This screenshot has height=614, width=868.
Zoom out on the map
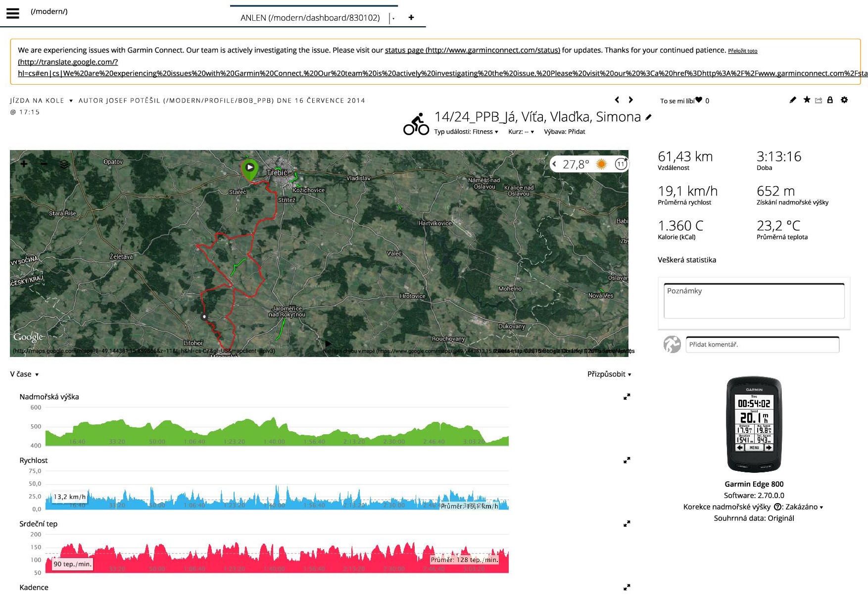(44, 164)
